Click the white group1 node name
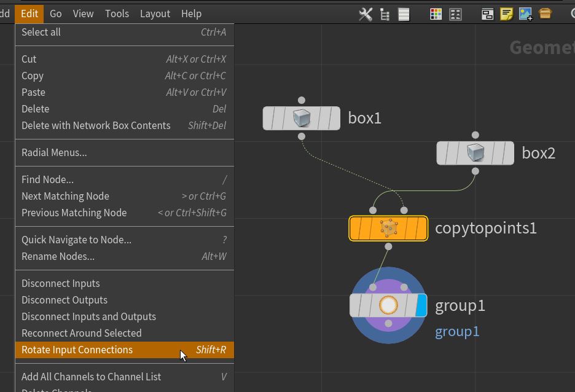 click(x=460, y=306)
